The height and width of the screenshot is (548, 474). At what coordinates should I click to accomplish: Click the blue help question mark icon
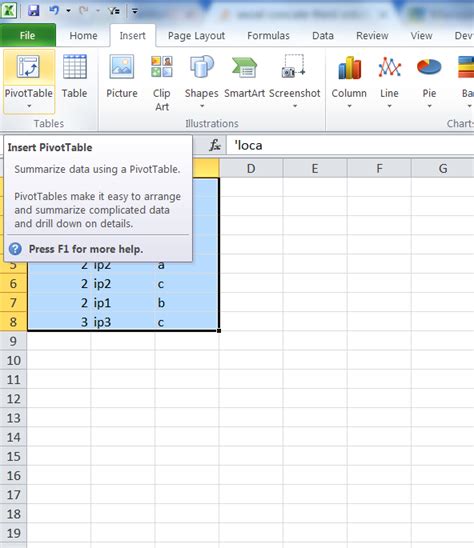[15, 249]
